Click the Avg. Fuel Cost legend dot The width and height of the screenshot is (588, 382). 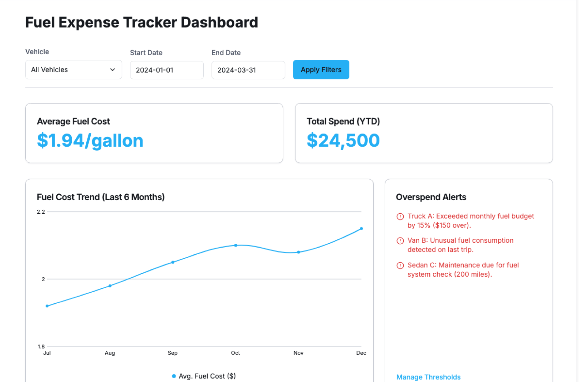174,376
